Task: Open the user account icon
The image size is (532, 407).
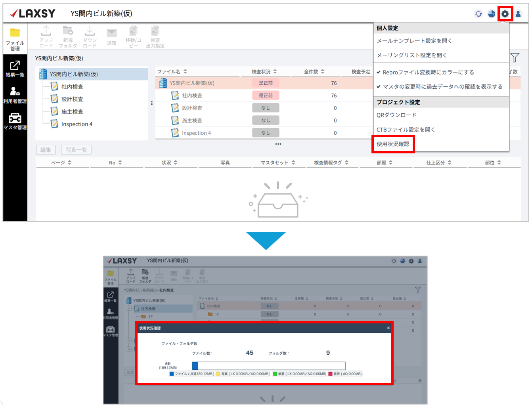Action: (x=518, y=14)
